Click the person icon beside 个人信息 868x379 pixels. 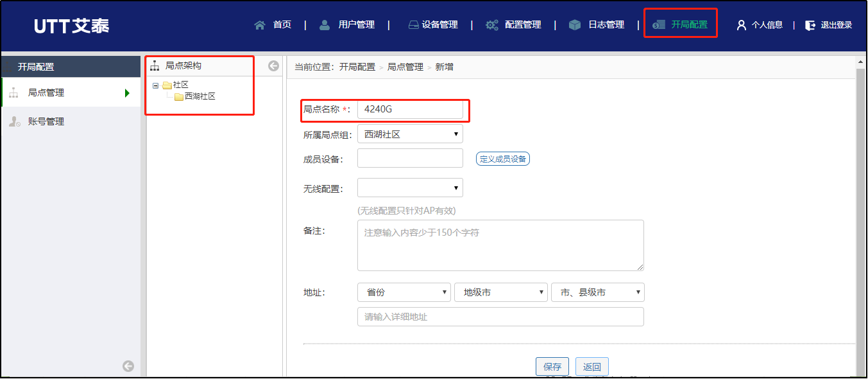(x=742, y=25)
